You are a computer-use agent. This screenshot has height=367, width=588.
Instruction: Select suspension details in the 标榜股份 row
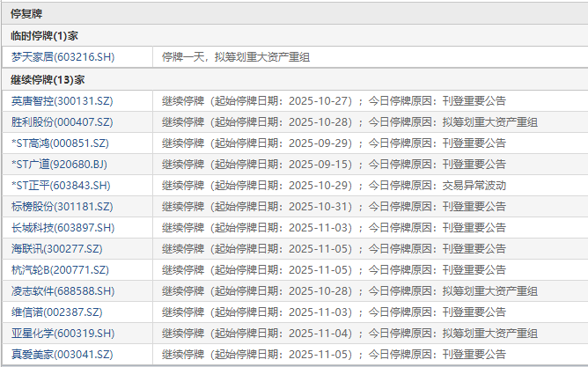click(x=334, y=207)
